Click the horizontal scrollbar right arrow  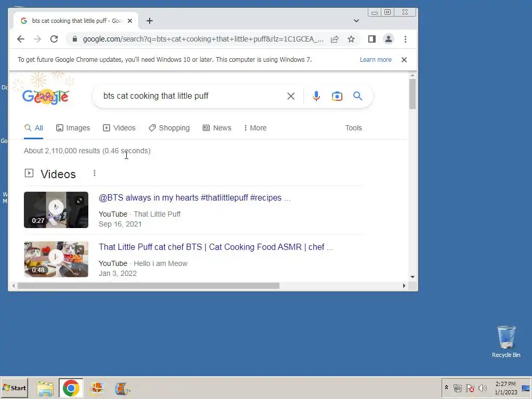[x=404, y=286]
